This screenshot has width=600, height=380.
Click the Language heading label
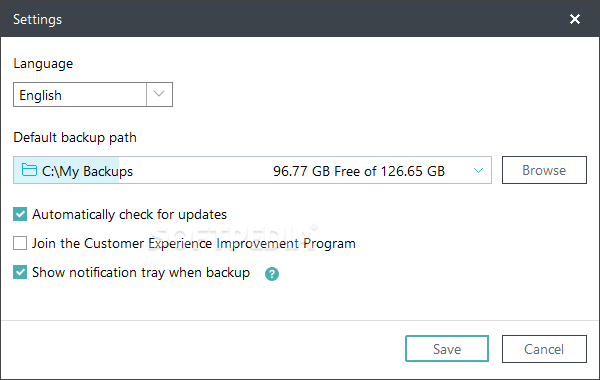pyautogui.click(x=43, y=64)
